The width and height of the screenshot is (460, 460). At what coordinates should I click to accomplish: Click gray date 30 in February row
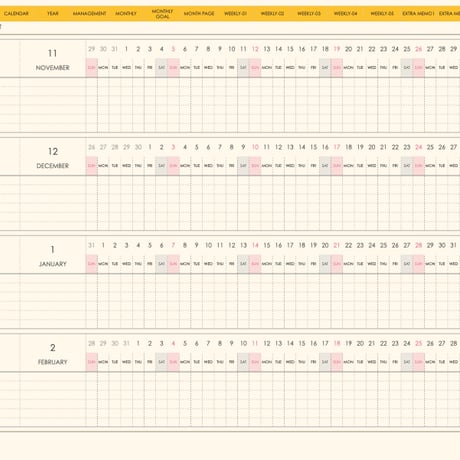(115, 343)
